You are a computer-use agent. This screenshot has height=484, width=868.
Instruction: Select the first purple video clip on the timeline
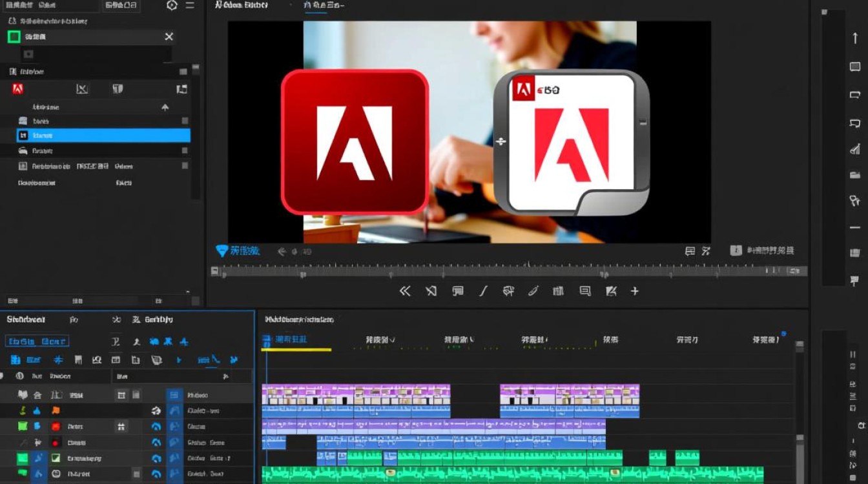coord(356,394)
